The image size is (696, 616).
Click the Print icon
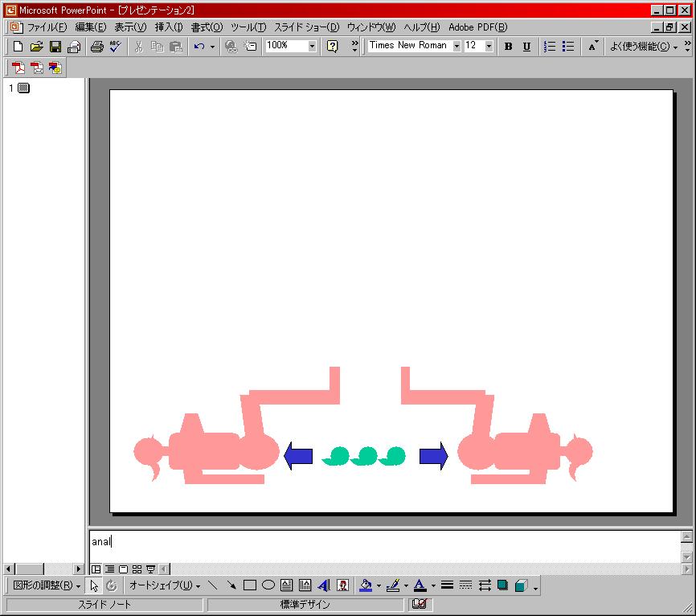pos(97,47)
